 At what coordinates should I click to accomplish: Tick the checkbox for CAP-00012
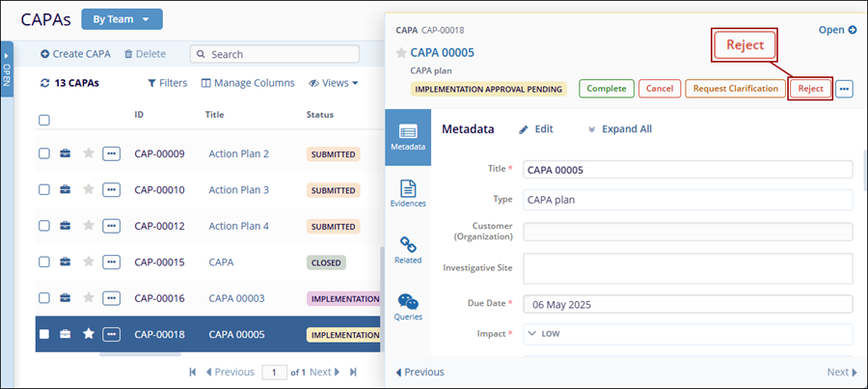(44, 226)
